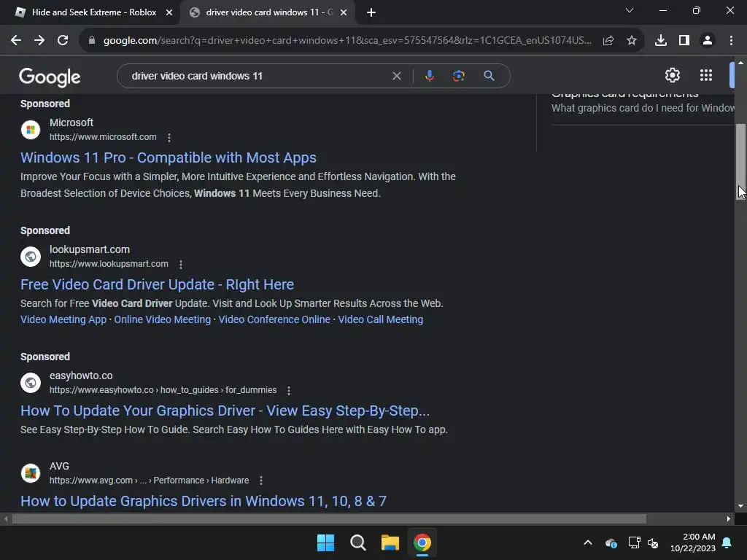Click the scroll right arrow
This screenshot has width=747, height=560.
(x=729, y=518)
